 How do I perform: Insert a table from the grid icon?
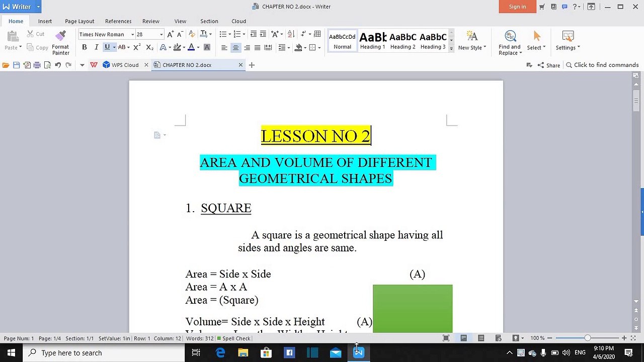[317, 34]
